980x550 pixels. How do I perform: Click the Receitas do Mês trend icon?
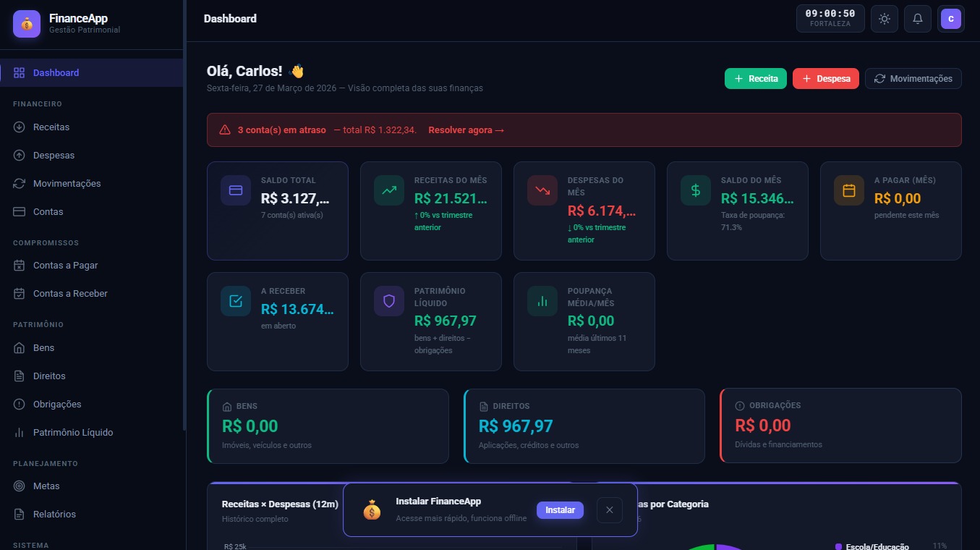coord(389,190)
